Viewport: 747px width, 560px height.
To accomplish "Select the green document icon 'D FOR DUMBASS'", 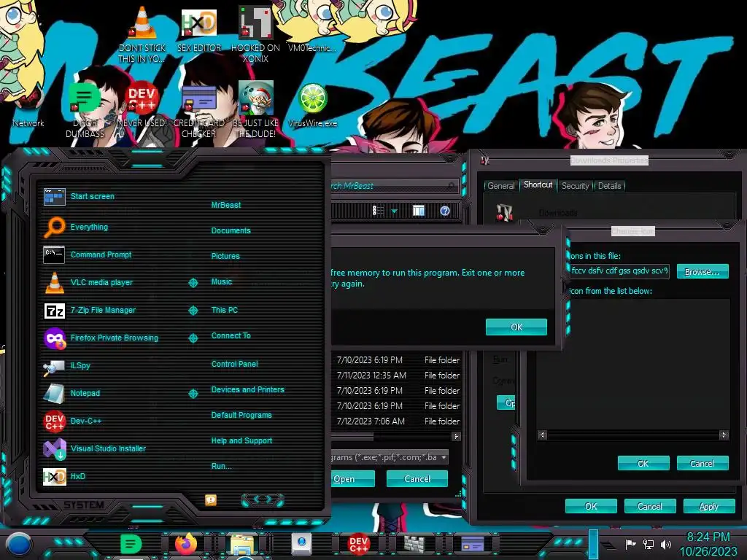I will [85, 111].
